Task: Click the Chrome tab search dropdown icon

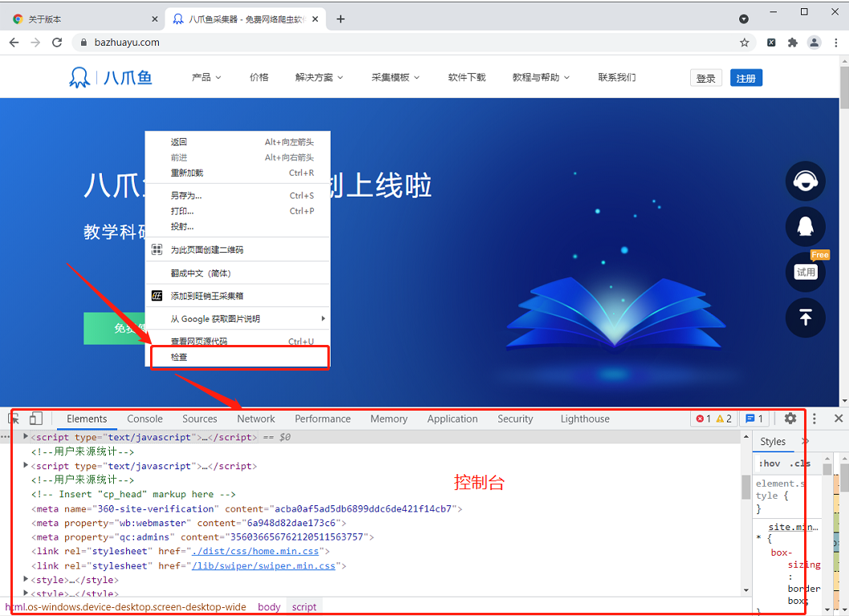Action: (744, 19)
